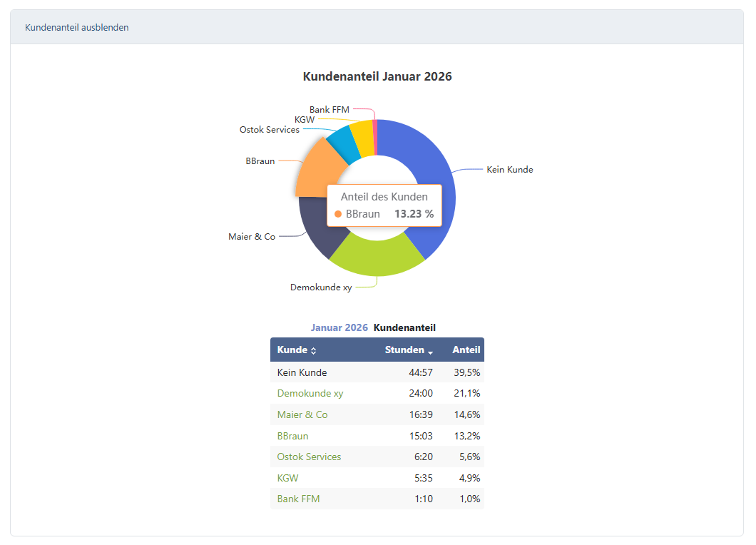Viewport: 756px width, 545px height.
Task: Open the Ostok Services customer link
Action: click(309, 457)
